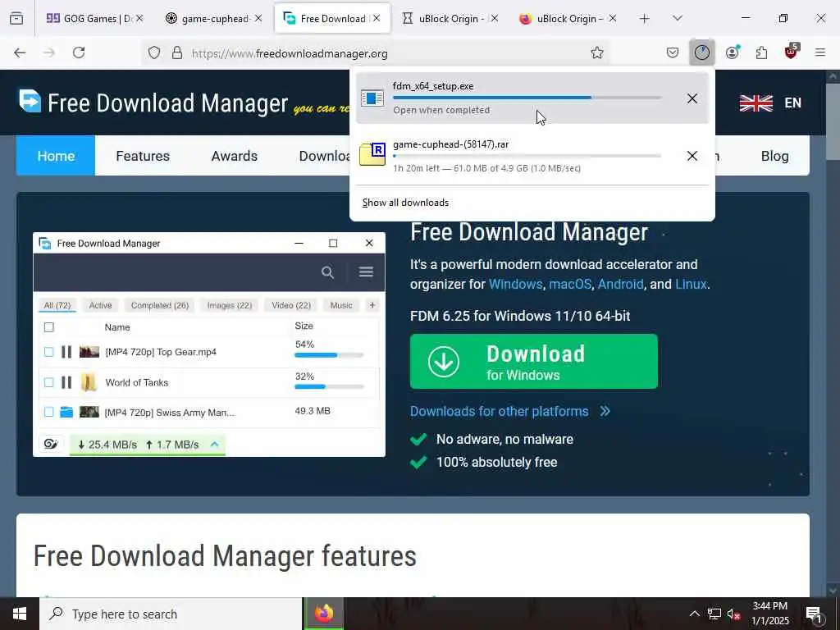Toggle the downloads panel toolbar button
Image resolution: width=840 pixels, height=630 pixels.
pyautogui.click(x=702, y=52)
